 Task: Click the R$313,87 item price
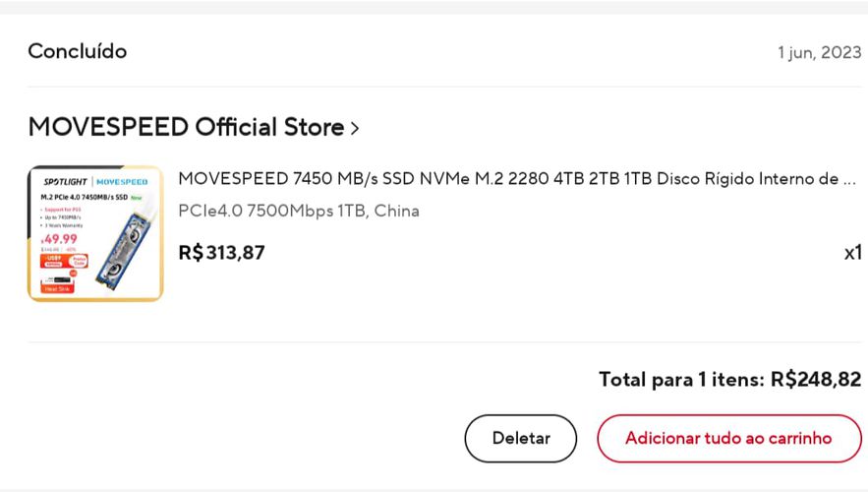pyautogui.click(x=221, y=253)
